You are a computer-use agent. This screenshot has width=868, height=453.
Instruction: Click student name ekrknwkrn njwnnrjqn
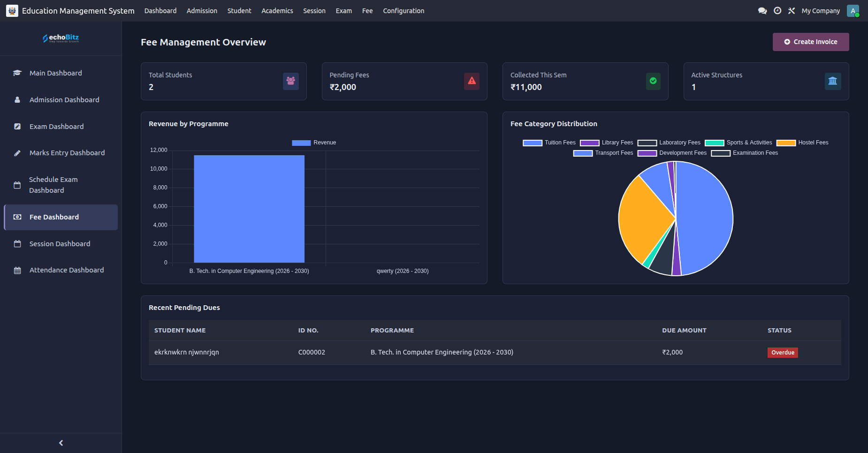click(187, 352)
